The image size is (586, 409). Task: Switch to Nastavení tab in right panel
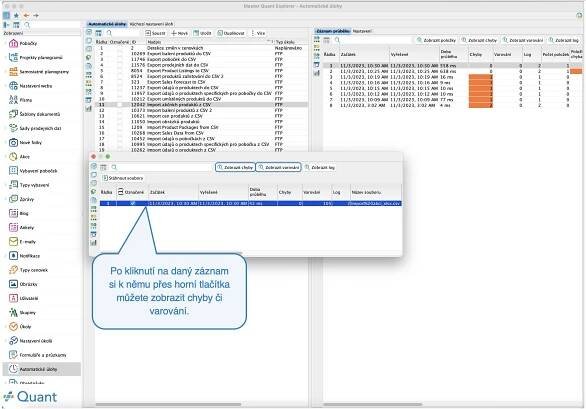(362, 31)
